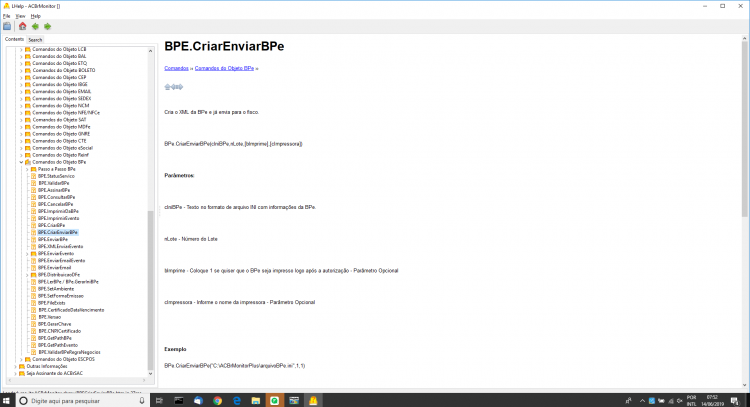This screenshot has height=407, width=750.
Task: Select BPE.ImprimirEvento in the tree
Action: pos(58,218)
